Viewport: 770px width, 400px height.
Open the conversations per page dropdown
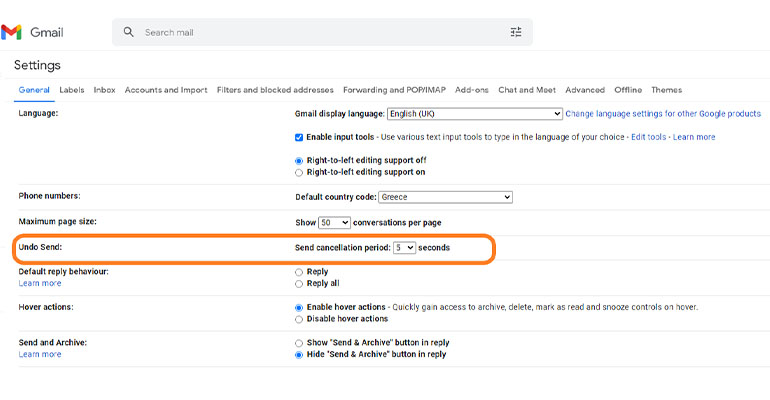pos(335,222)
